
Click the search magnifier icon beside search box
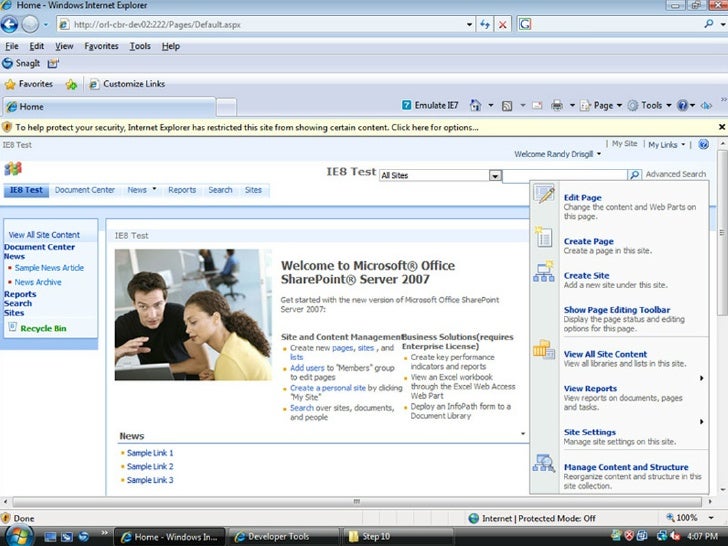tap(634, 175)
